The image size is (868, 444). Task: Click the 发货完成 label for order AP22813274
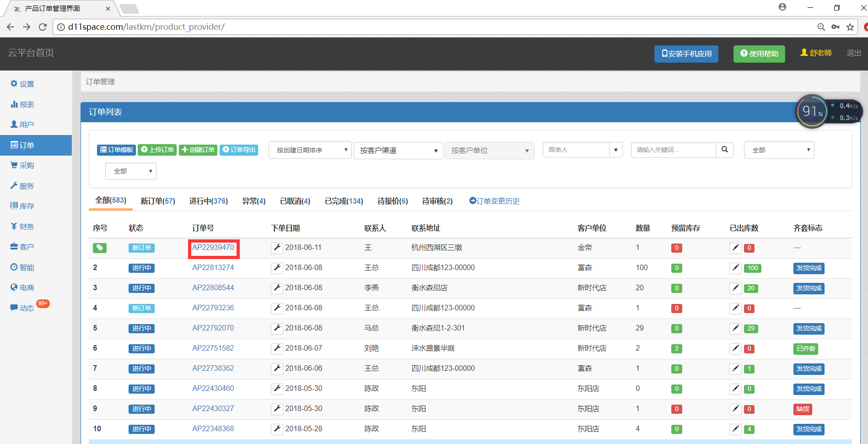click(x=809, y=268)
